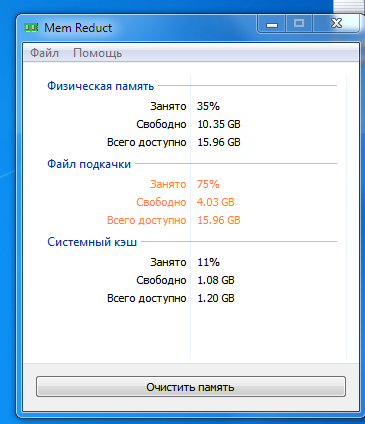
Task: Click the 11% system cache value
Action: point(208,262)
